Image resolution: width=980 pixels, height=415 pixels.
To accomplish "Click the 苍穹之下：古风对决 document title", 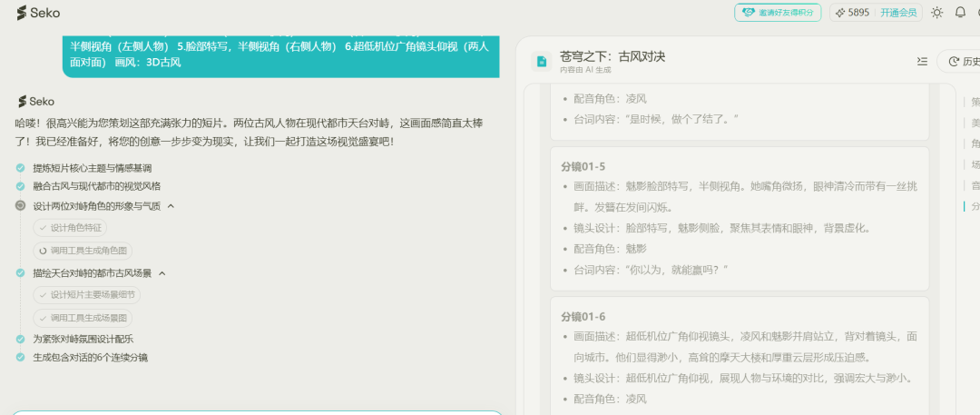I will [x=612, y=56].
